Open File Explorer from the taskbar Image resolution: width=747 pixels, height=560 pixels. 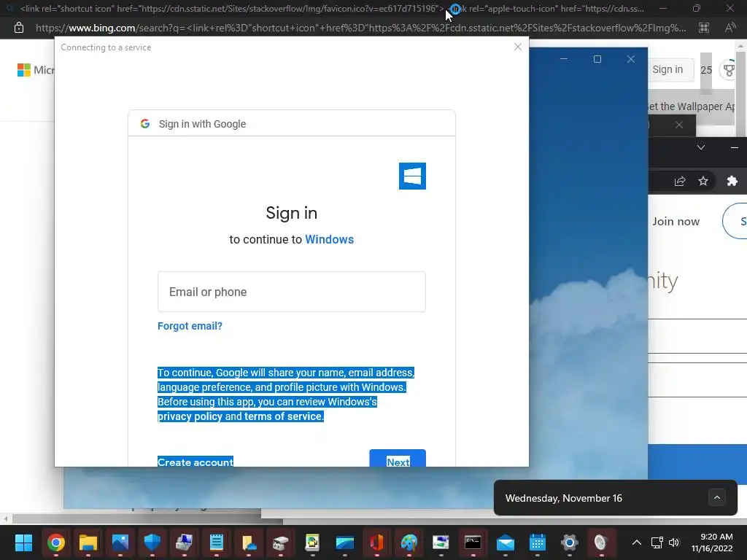(88, 542)
